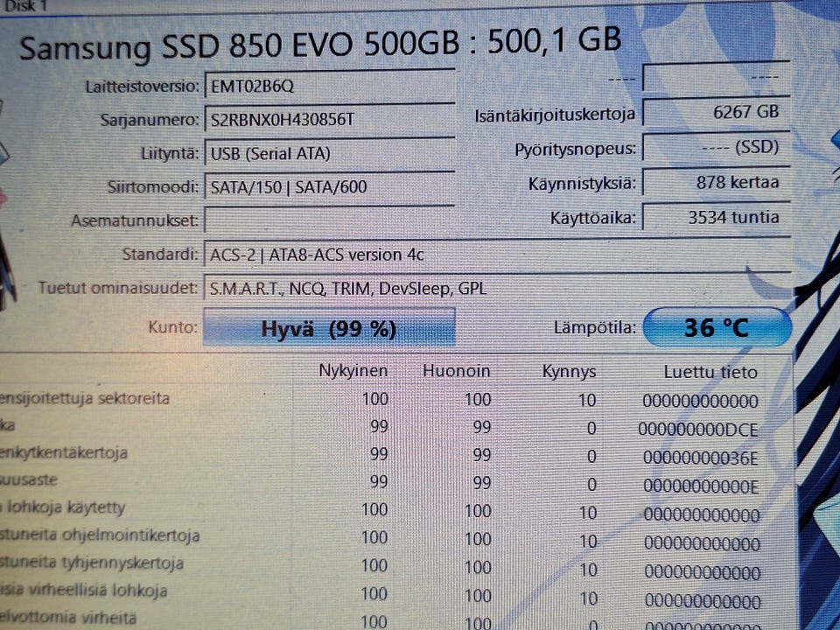Select the "elvottomia virheitä" attribute row
The image size is (840, 630).
coord(379,621)
